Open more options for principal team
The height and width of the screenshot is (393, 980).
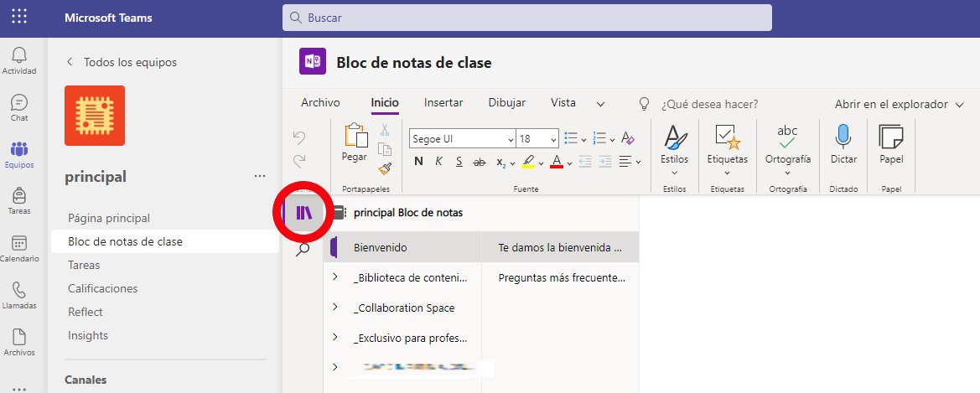(x=260, y=177)
